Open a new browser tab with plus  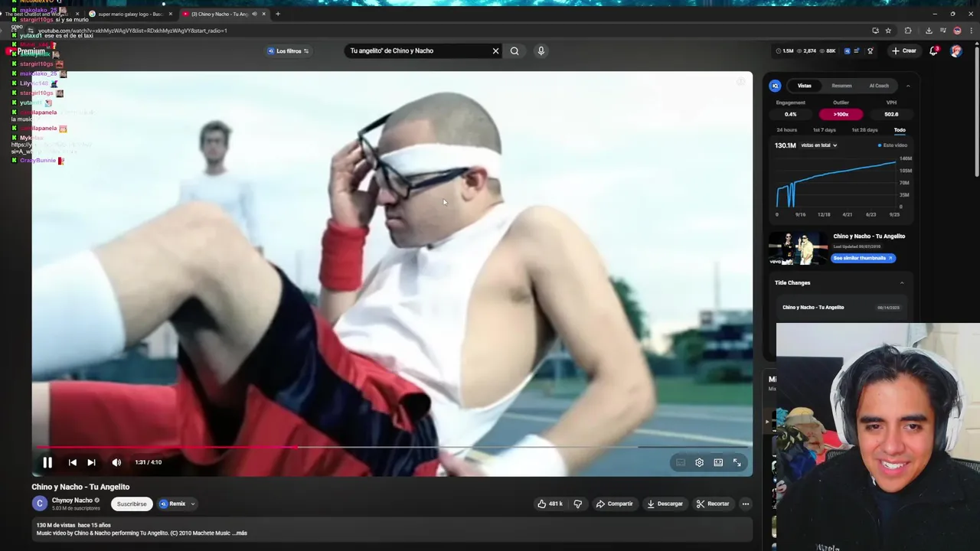[278, 14]
